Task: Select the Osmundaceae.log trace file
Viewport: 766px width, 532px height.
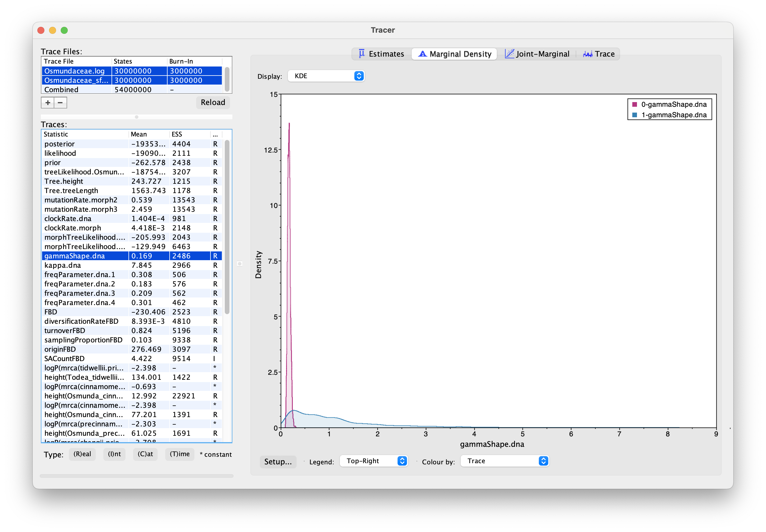Action: (132, 71)
